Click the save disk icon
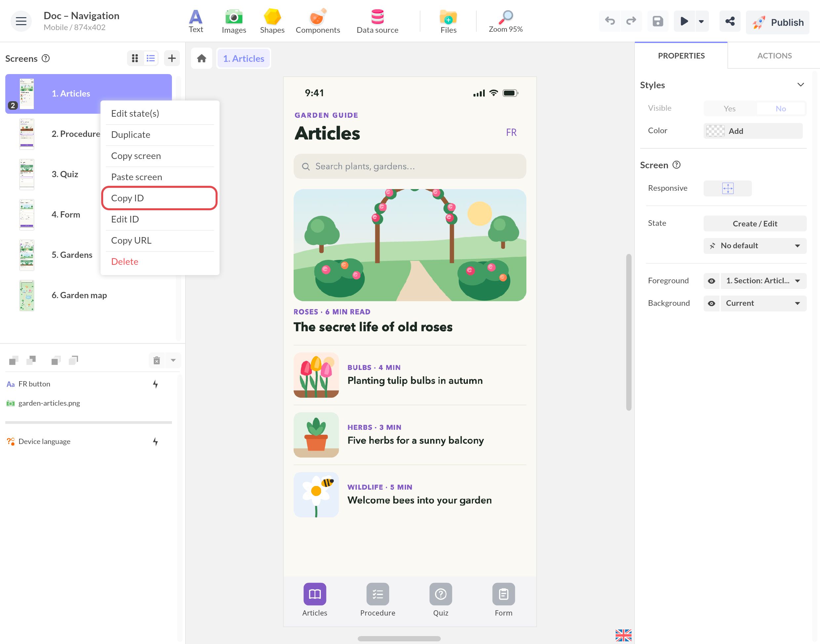The image size is (820, 644). [658, 21]
